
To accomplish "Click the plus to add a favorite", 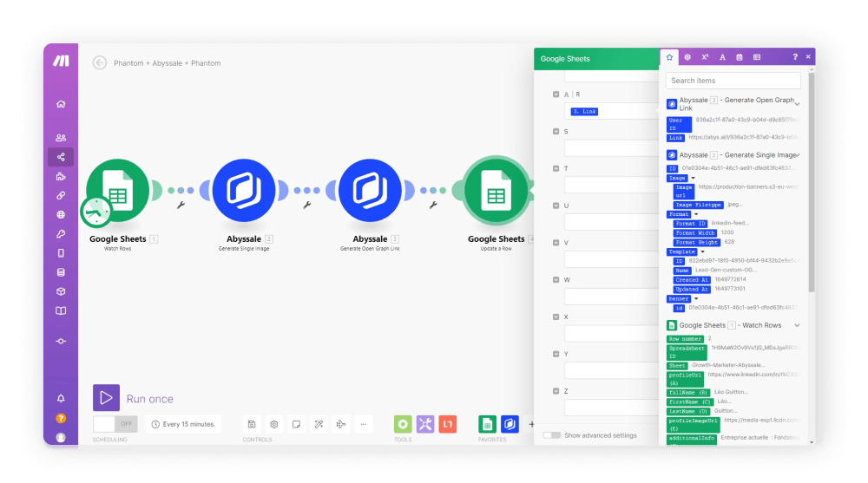I will 531,424.
